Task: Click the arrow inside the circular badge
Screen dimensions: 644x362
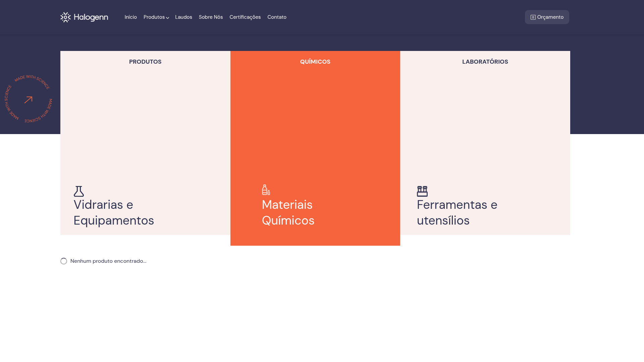Action: click(x=28, y=100)
